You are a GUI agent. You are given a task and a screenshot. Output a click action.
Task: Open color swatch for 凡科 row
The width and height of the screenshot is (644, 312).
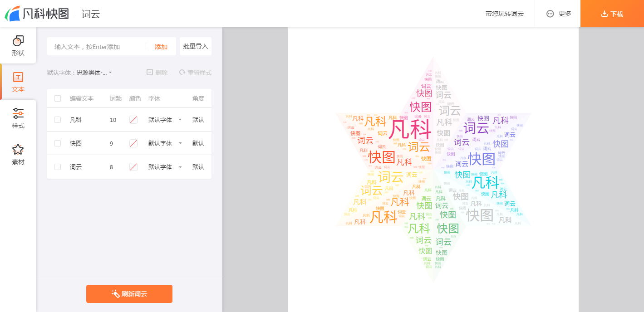click(133, 120)
